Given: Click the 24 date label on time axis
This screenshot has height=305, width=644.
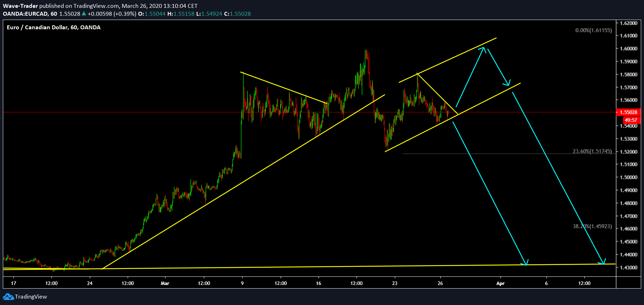Looking at the screenshot, I should click(x=90, y=283).
